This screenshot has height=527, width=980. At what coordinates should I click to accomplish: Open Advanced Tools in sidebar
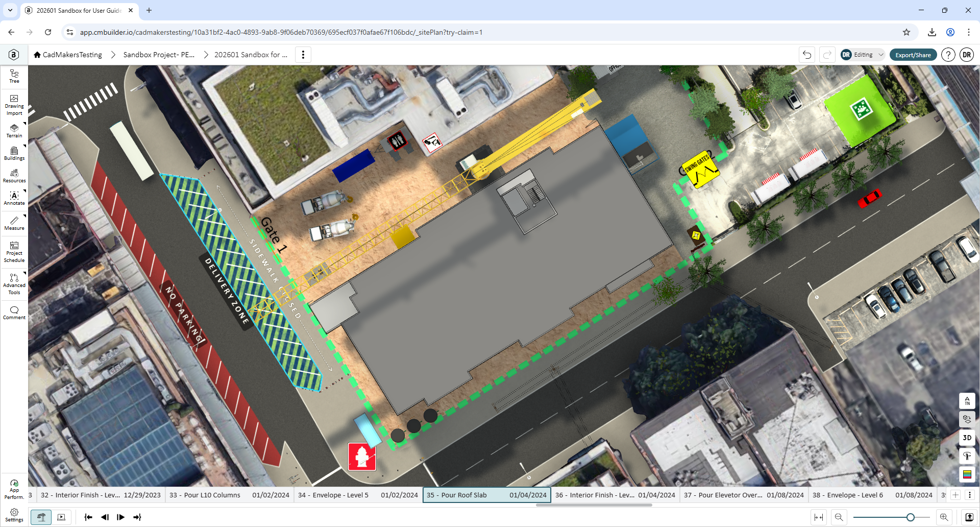click(14, 284)
